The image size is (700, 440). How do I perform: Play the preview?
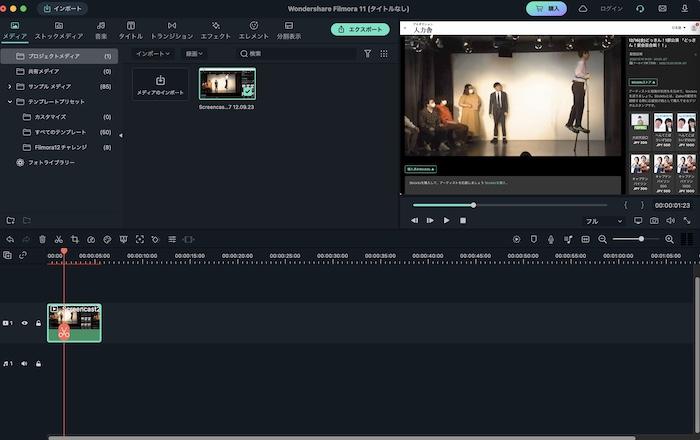pyautogui.click(x=446, y=220)
